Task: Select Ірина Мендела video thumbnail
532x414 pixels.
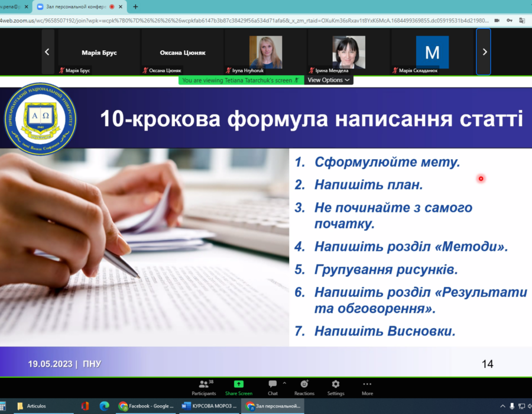Action: point(348,52)
